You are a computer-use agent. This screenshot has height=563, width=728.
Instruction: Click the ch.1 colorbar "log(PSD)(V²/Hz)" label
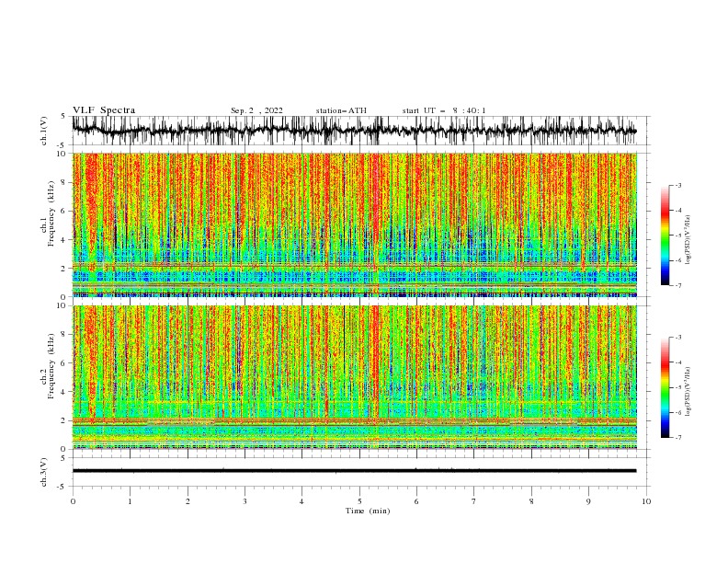click(688, 240)
